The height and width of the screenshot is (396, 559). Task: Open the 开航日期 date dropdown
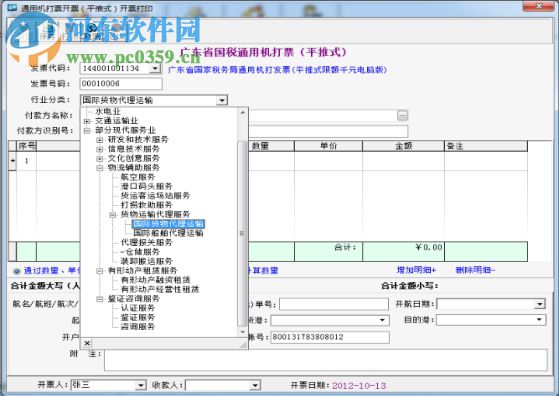[540, 304]
